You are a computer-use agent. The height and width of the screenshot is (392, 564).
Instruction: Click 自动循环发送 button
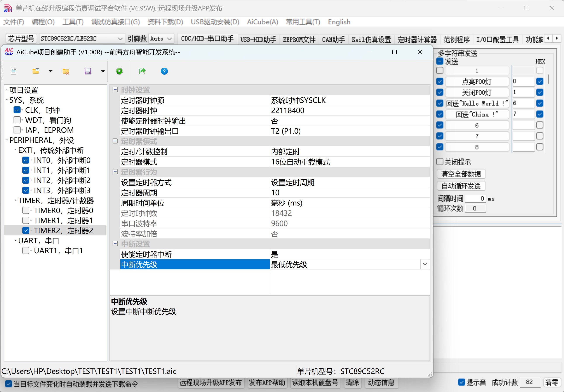point(461,186)
